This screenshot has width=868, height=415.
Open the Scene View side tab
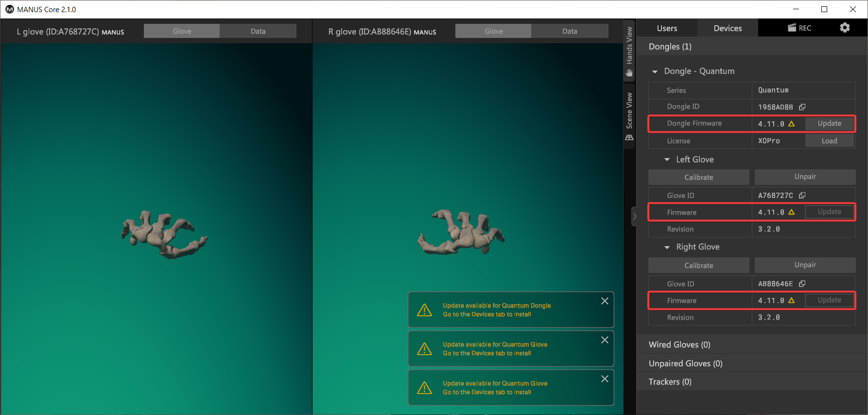[629, 117]
